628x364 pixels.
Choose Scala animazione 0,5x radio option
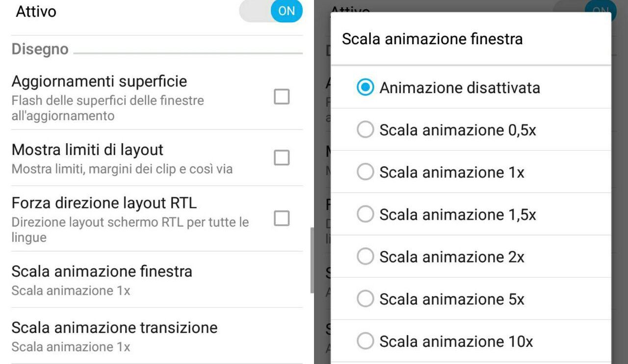[x=366, y=130]
